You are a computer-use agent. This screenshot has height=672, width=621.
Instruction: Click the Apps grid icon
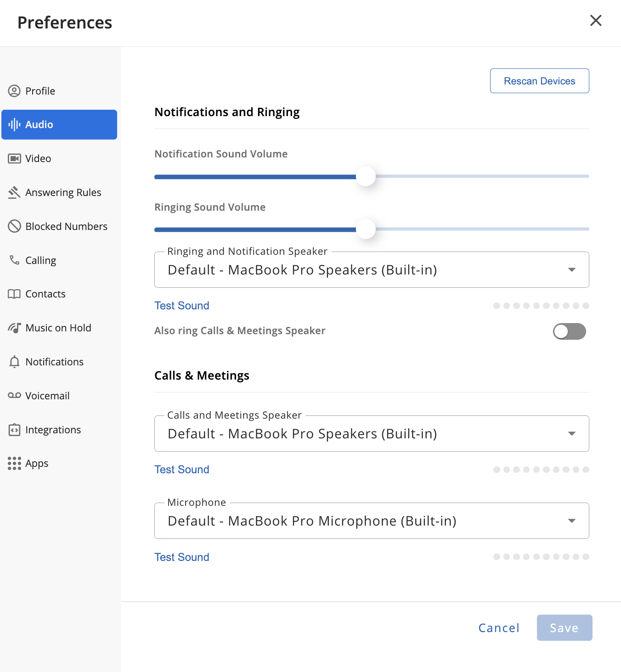[x=14, y=463]
